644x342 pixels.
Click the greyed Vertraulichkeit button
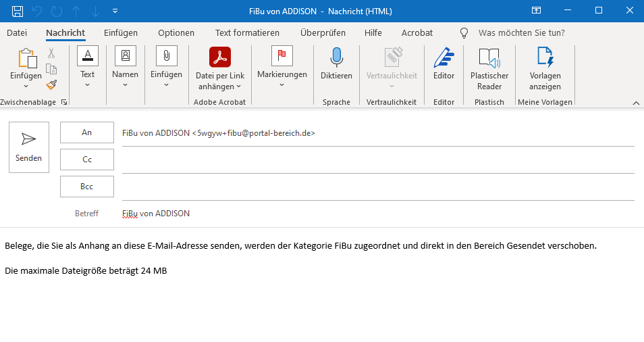(392, 68)
